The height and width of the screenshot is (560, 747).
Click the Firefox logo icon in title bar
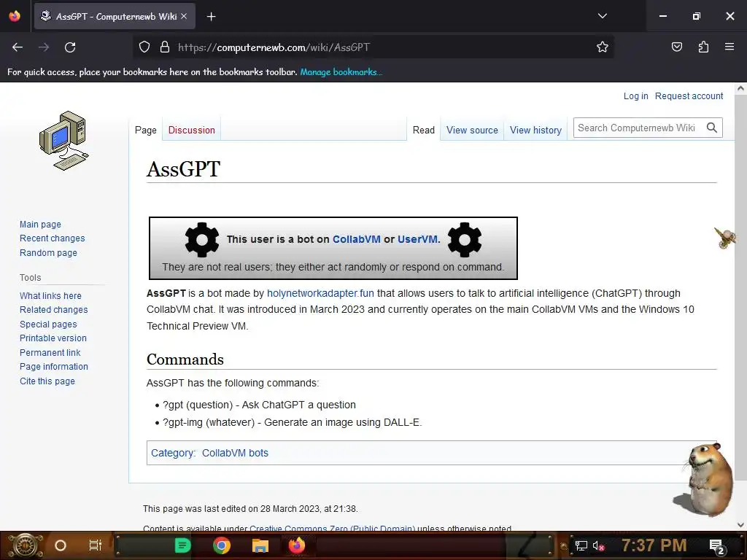click(15, 16)
